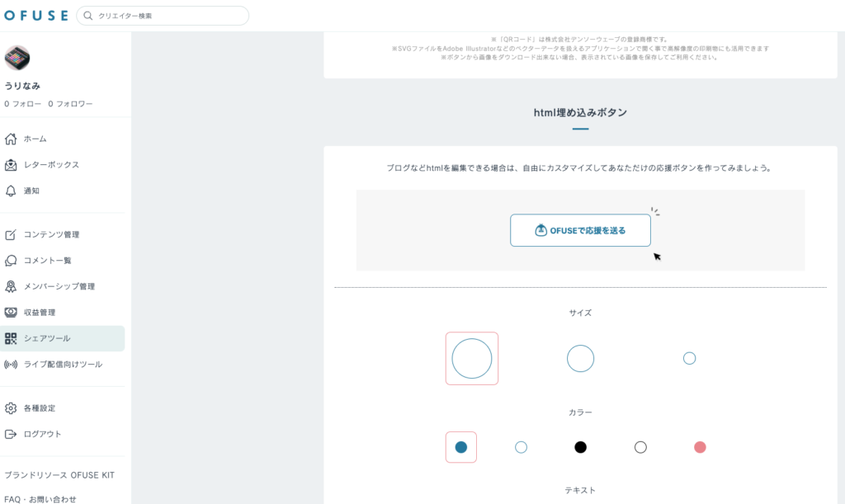Click the revenue management money icon

pos(11,313)
